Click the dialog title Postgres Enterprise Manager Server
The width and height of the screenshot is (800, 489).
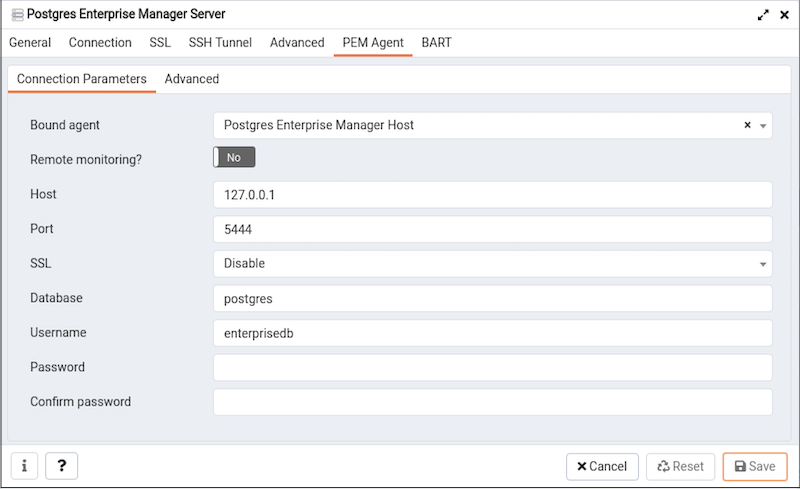click(x=126, y=14)
